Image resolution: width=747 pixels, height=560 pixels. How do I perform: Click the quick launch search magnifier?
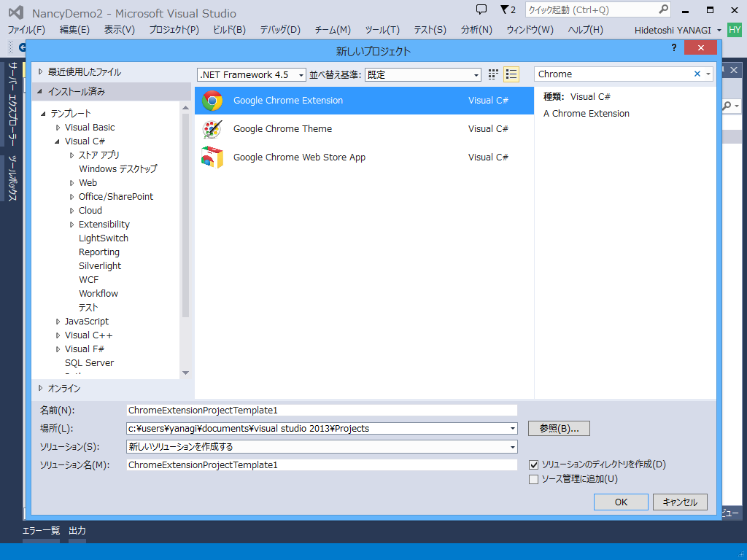(663, 9)
